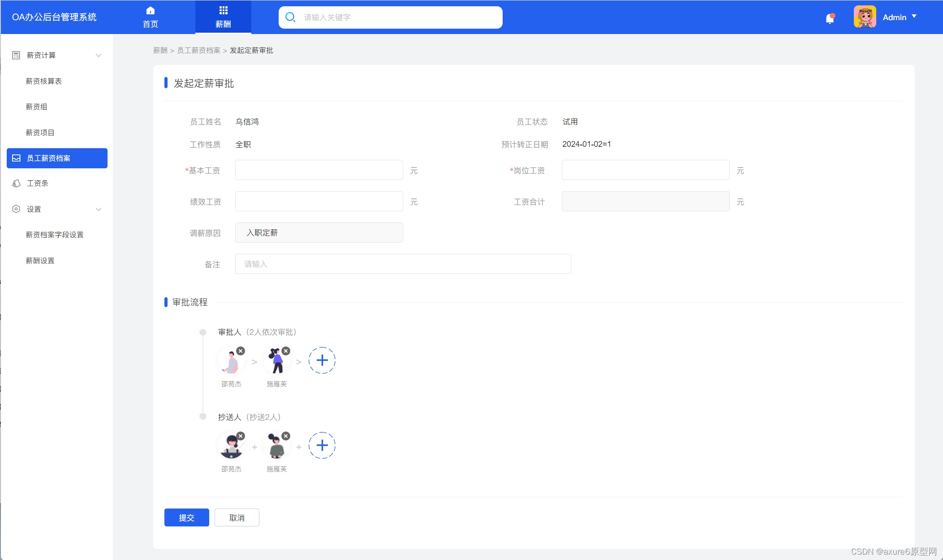Switch to the 首页 tab

[150, 17]
